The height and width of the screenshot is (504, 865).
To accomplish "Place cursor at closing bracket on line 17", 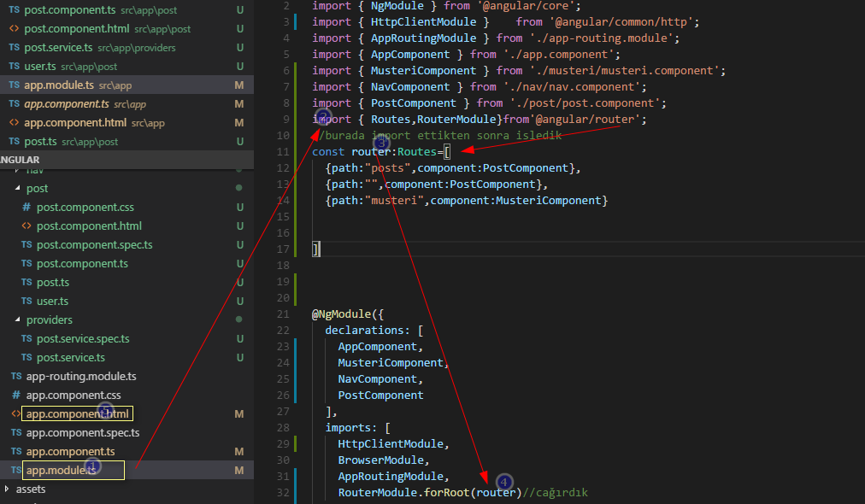I will click(315, 249).
